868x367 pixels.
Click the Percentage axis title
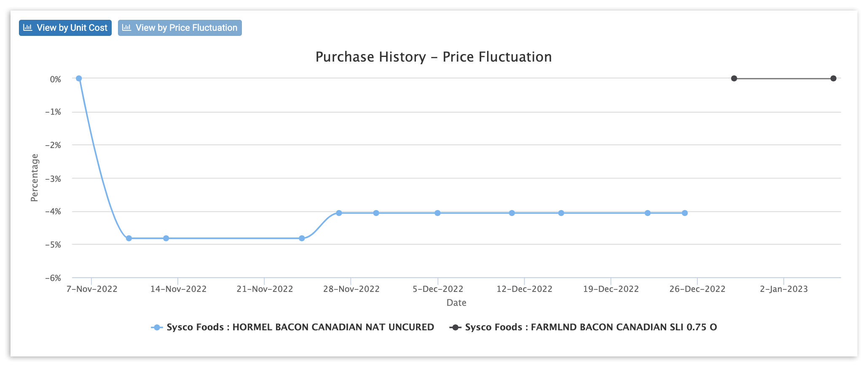[x=35, y=178]
